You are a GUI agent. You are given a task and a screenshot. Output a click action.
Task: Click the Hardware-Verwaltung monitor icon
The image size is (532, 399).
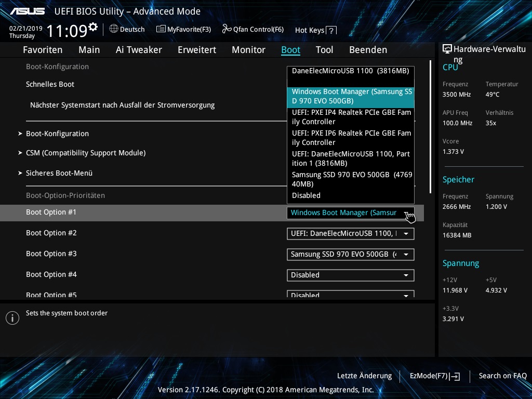pos(447,49)
